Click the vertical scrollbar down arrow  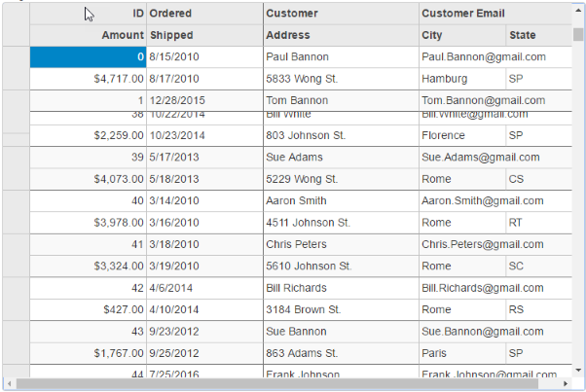(578, 372)
